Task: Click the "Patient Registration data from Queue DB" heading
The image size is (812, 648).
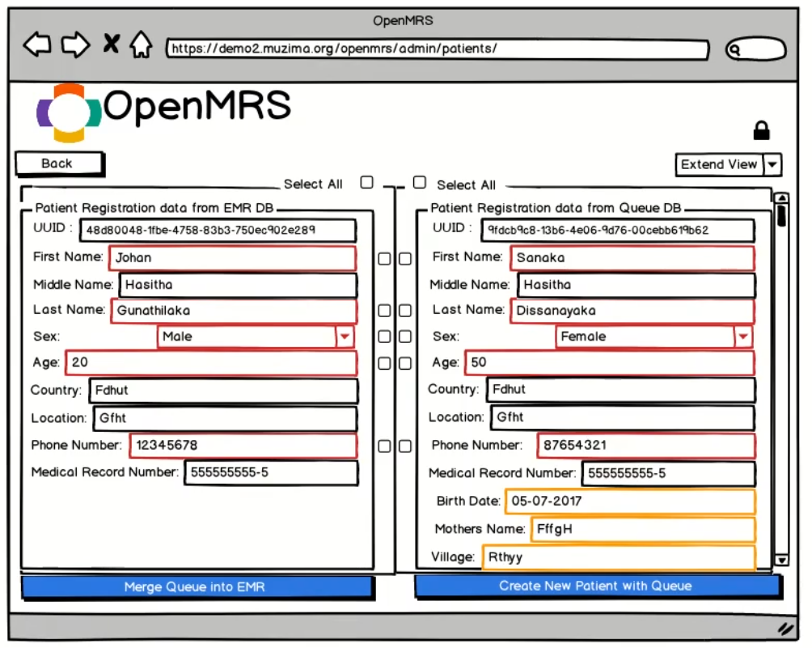Action: 556,208
